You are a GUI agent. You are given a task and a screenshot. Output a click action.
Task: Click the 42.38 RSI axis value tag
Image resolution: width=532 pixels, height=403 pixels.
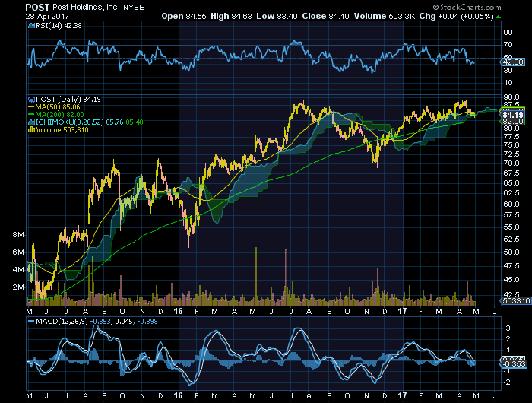[x=513, y=62]
